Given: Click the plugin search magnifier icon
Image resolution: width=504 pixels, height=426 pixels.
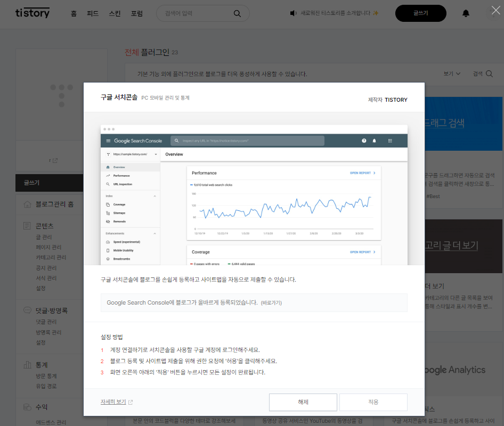Looking at the screenshot, I should coord(489,73).
